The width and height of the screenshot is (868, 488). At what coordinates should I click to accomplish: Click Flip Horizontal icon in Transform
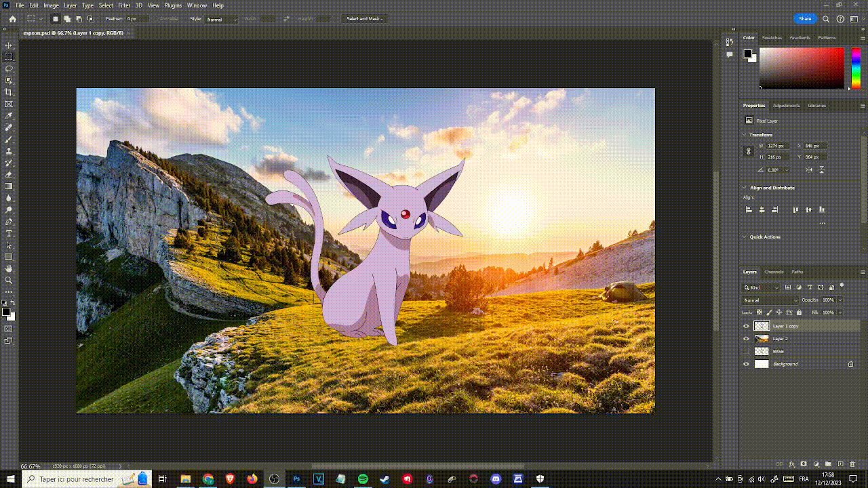[x=809, y=170]
